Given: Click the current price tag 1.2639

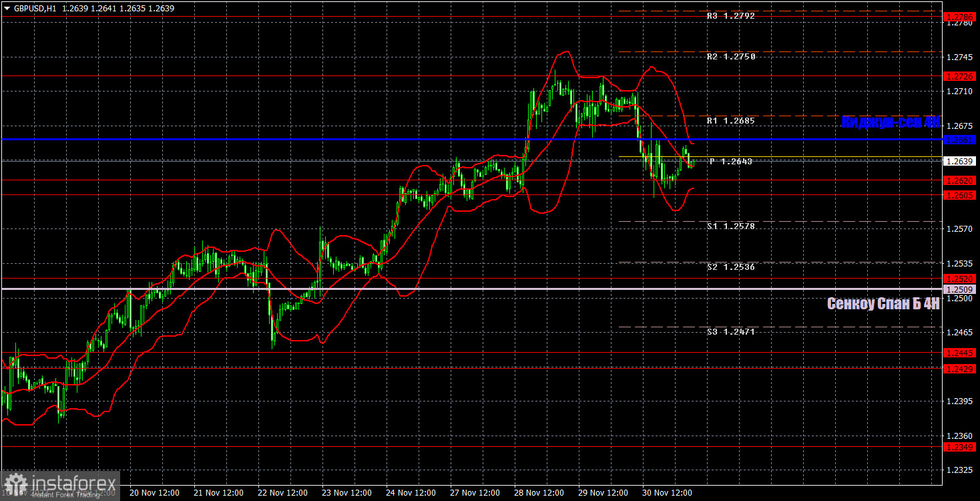Looking at the screenshot, I should click(x=960, y=161).
